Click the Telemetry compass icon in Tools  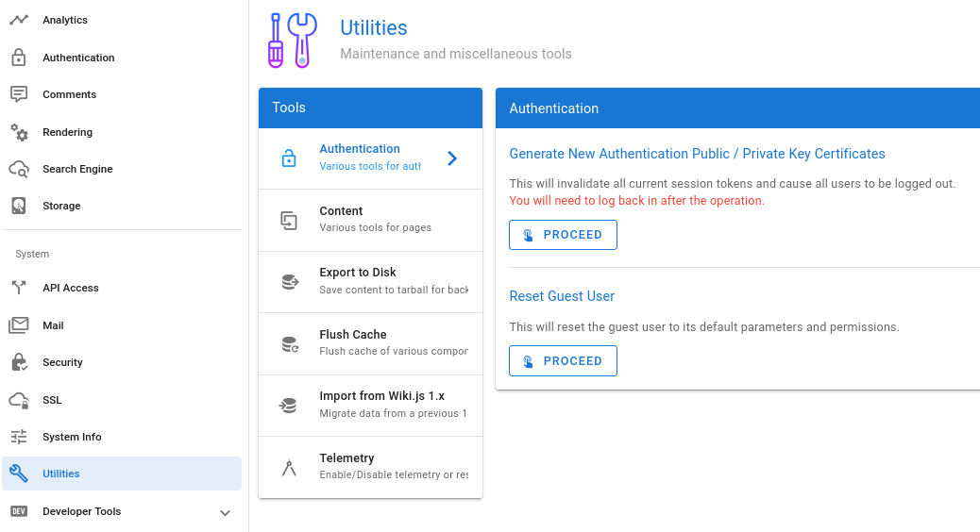290,467
